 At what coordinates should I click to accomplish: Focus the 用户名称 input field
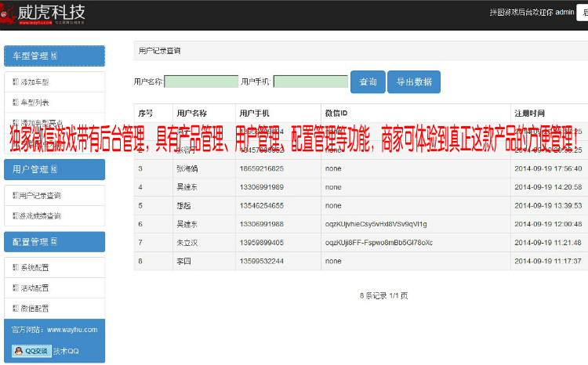click(201, 81)
